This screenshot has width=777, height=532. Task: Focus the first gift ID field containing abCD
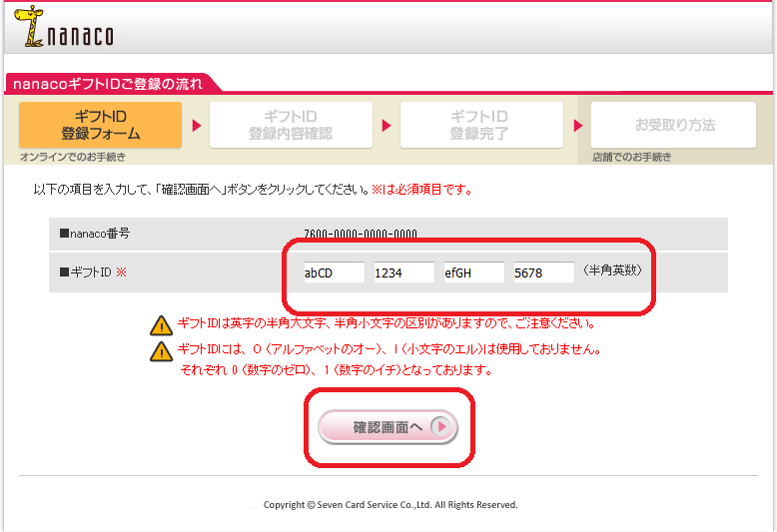point(334,272)
